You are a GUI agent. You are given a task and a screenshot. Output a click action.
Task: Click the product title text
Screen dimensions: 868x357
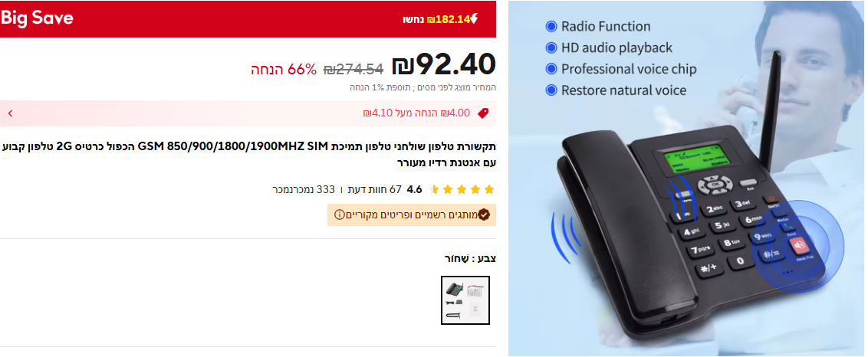[249, 155]
